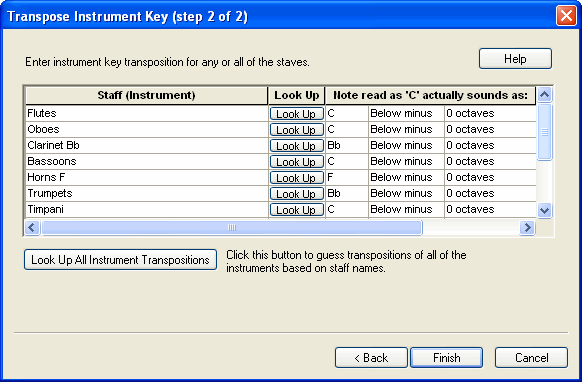This screenshot has height=382, width=582.
Task: Click Look Up for Oboes row
Action: pos(296,130)
